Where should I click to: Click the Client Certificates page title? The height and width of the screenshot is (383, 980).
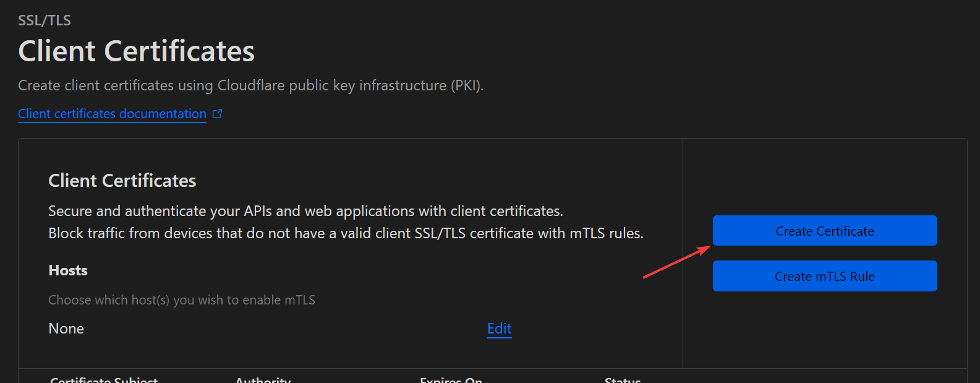pyautogui.click(x=136, y=51)
